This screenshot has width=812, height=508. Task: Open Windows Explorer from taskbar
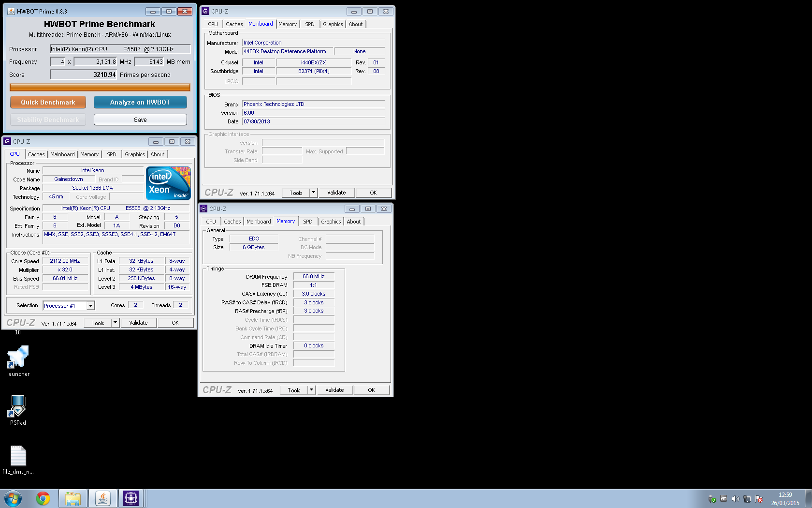pos(73,498)
